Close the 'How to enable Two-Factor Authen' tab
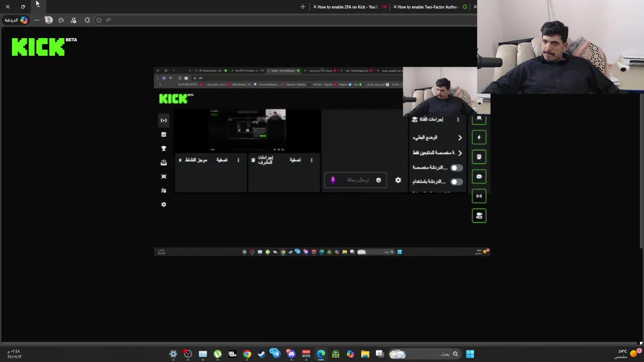644x362 pixels. coord(395,7)
